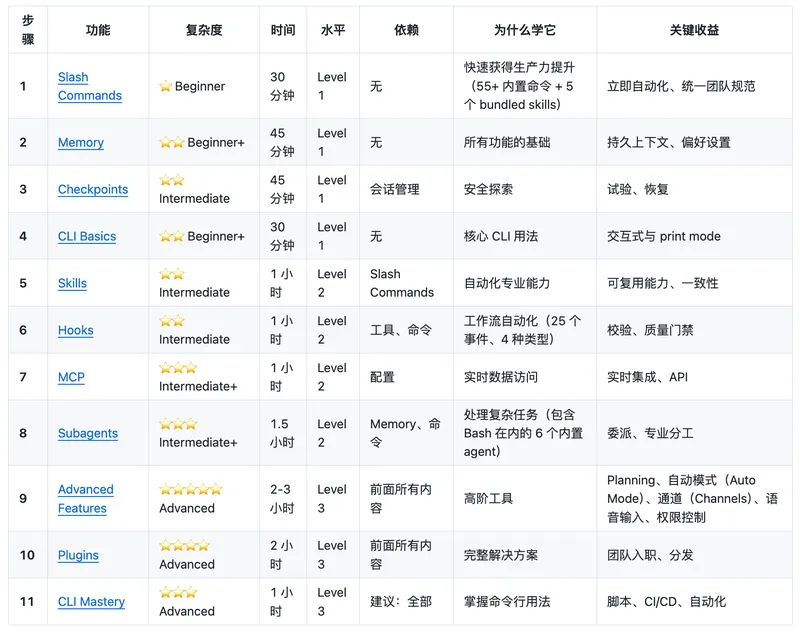This screenshot has width=800, height=633.
Task: Select the text 脚本、CI/CD、自动化
Action: pos(666,602)
